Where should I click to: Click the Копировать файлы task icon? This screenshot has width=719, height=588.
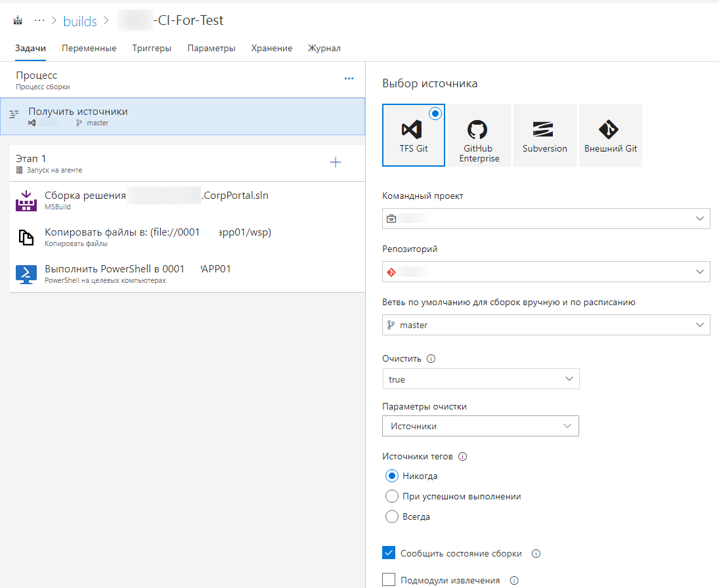point(26,238)
